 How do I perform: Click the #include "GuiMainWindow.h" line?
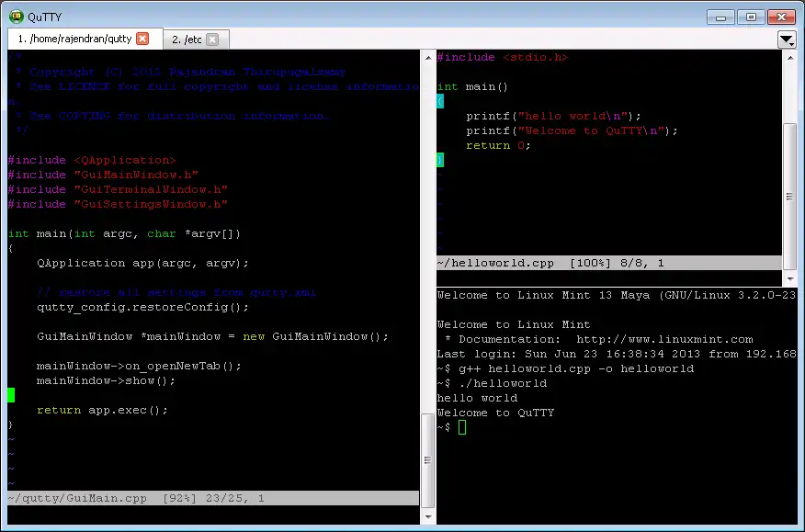[103, 175]
